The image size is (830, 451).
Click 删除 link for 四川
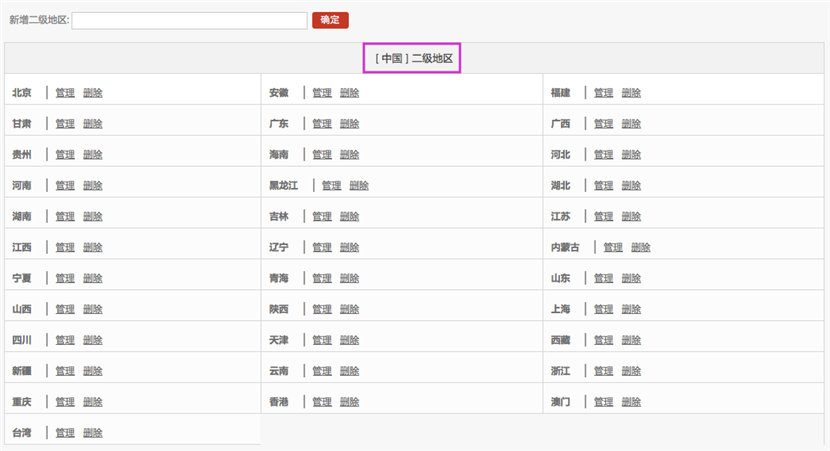pos(93,340)
